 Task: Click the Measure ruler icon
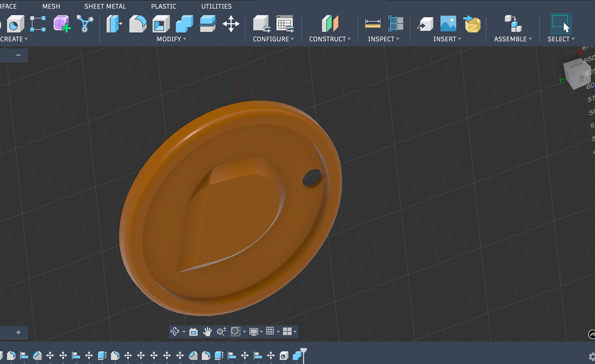[372, 24]
